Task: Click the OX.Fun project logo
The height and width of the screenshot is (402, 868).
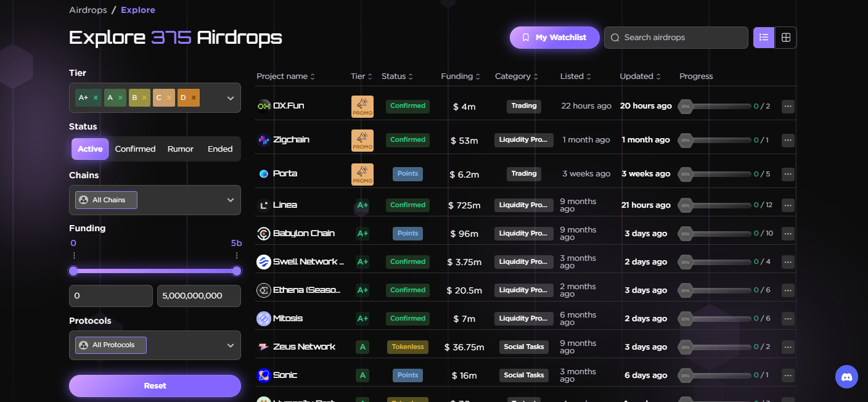Action: [264, 106]
